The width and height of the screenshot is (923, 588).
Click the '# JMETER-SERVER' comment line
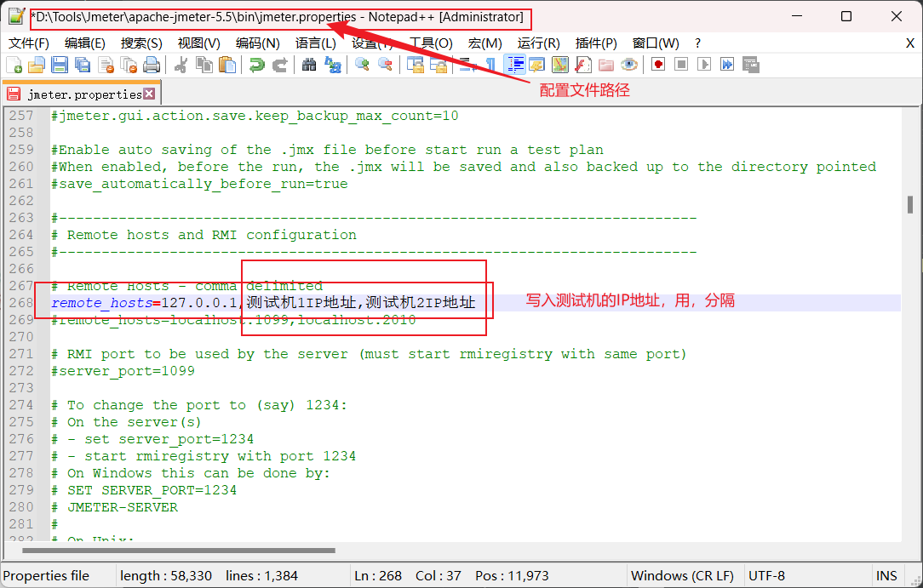point(115,507)
